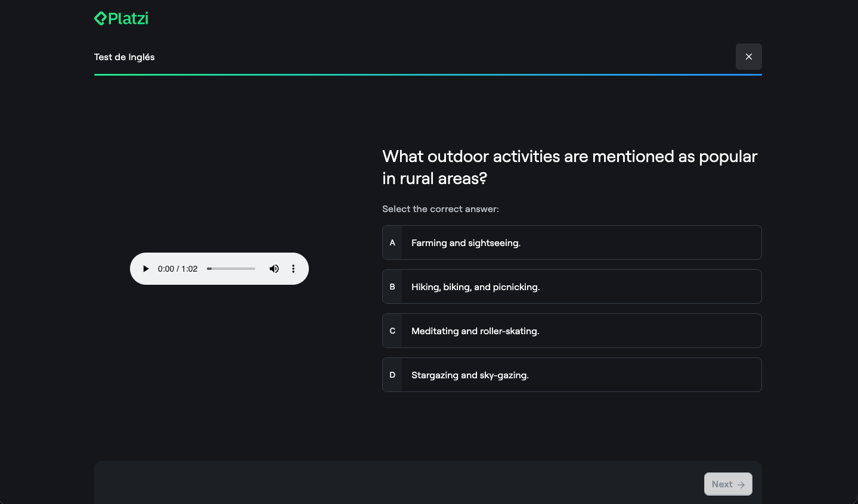This screenshot has height=504, width=858.
Task: Click the green diamond in the Platzi logo
Action: 101,18
